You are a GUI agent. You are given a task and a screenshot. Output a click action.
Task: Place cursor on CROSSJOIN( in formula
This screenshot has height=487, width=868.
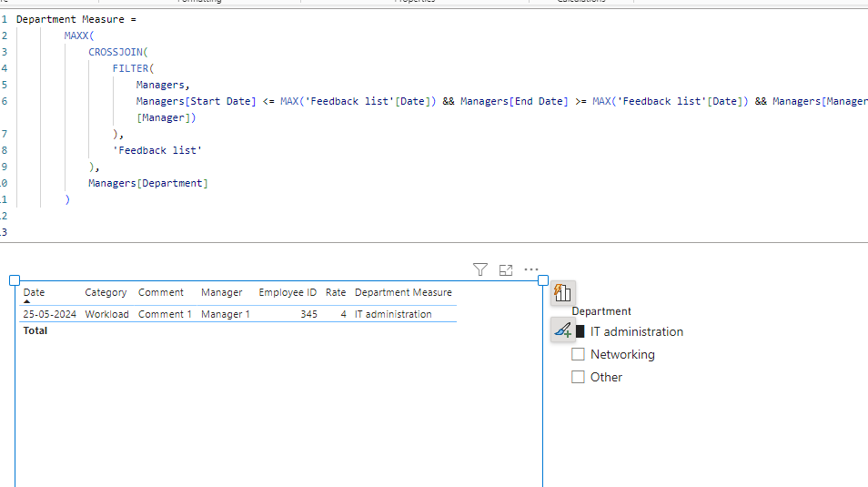tap(118, 52)
